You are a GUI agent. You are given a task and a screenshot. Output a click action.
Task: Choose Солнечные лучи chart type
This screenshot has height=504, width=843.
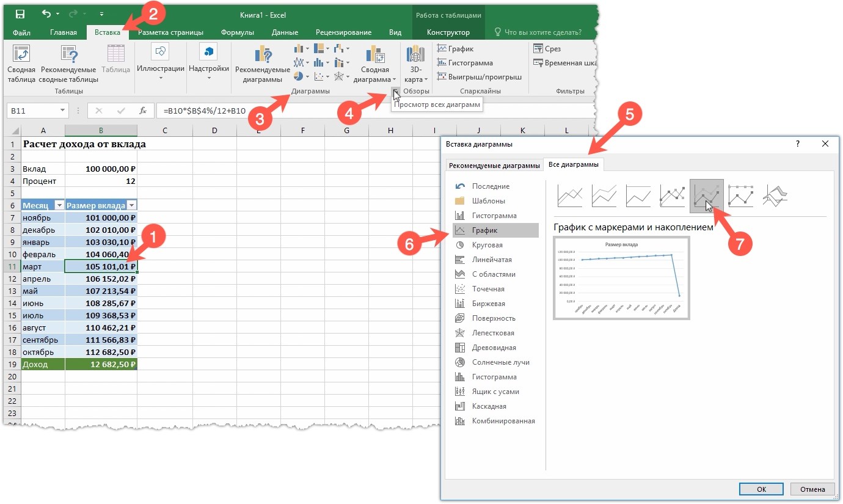[495, 362]
